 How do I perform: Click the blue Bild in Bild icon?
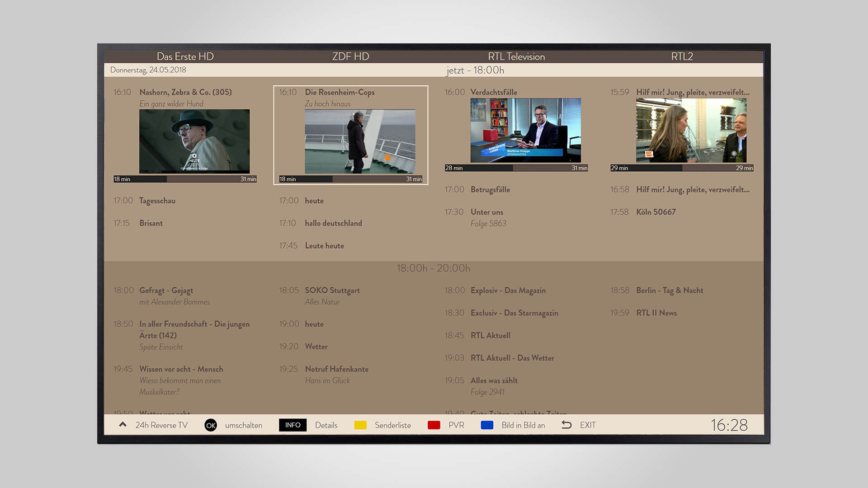(x=487, y=425)
